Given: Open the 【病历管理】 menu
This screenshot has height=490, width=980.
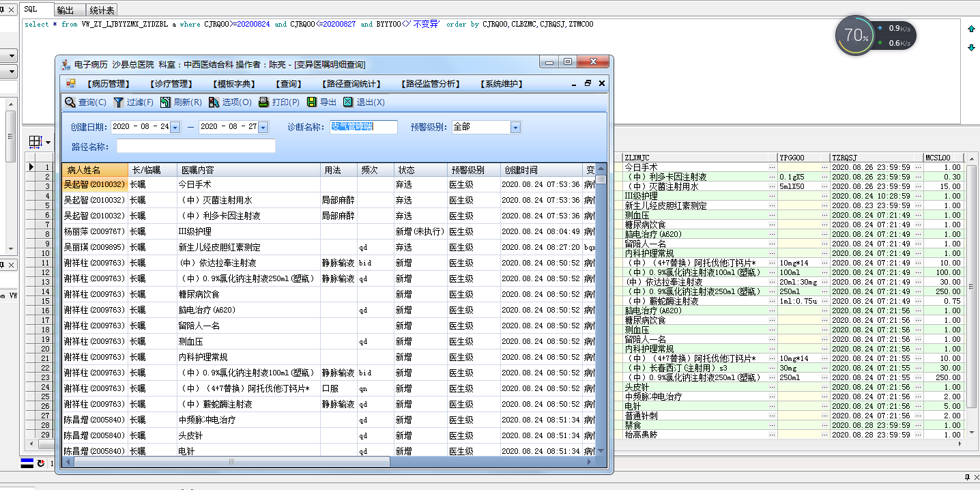Looking at the screenshot, I should point(108,84).
